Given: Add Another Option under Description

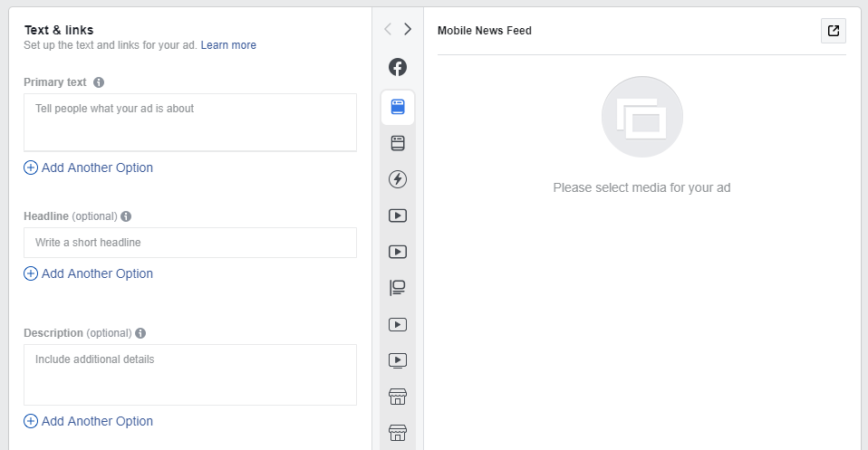Looking at the screenshot, I should (x=88, y=421).
